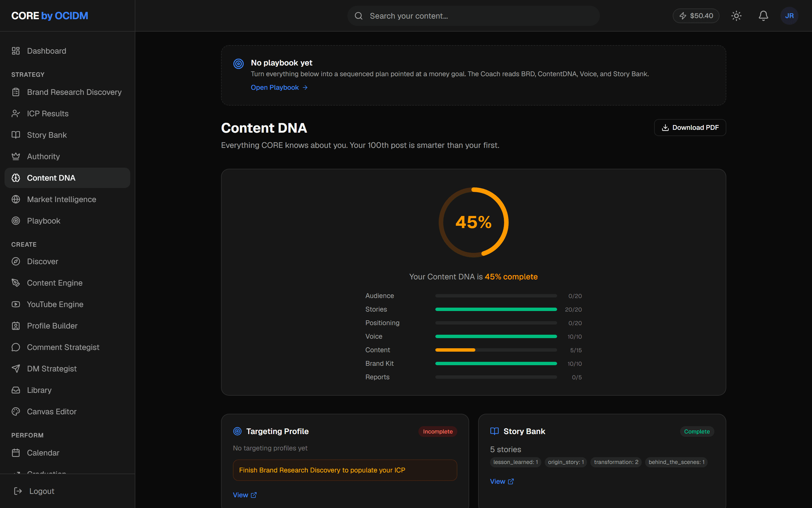Click the Authority crown icon
This screenshot has width=812, height=508.
(x=16, y=156)
